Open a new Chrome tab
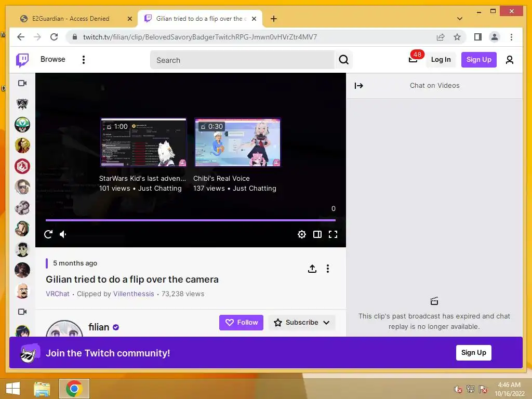532x399 pixels. click(x=273, y=19)
